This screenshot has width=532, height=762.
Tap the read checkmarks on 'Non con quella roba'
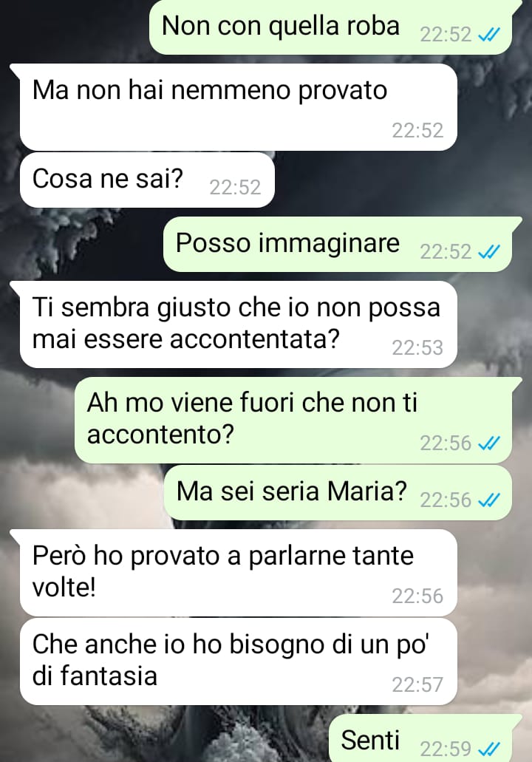pyautogui.click(x=488, y=35)
